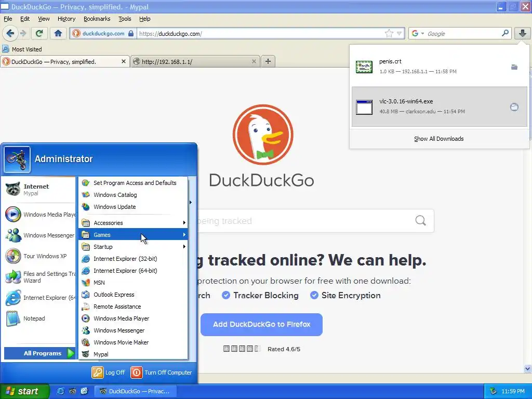Click Turn Off Computer button
This screenshot has height=399, width=532.
point(162,372)
